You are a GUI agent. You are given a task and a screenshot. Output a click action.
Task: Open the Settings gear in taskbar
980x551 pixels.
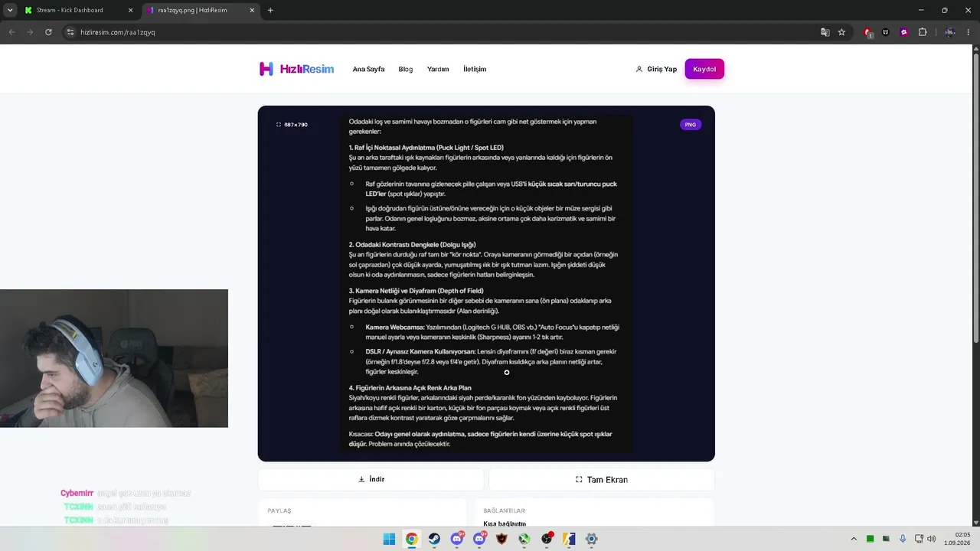tap(591, 539)
